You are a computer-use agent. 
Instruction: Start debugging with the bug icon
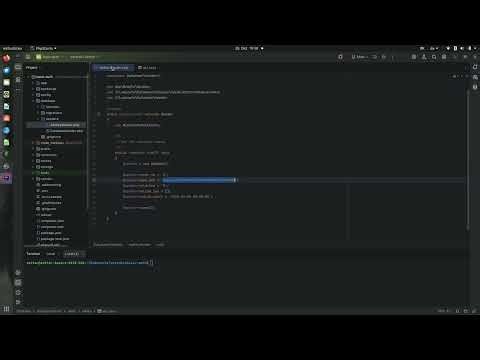click(384, 57)
